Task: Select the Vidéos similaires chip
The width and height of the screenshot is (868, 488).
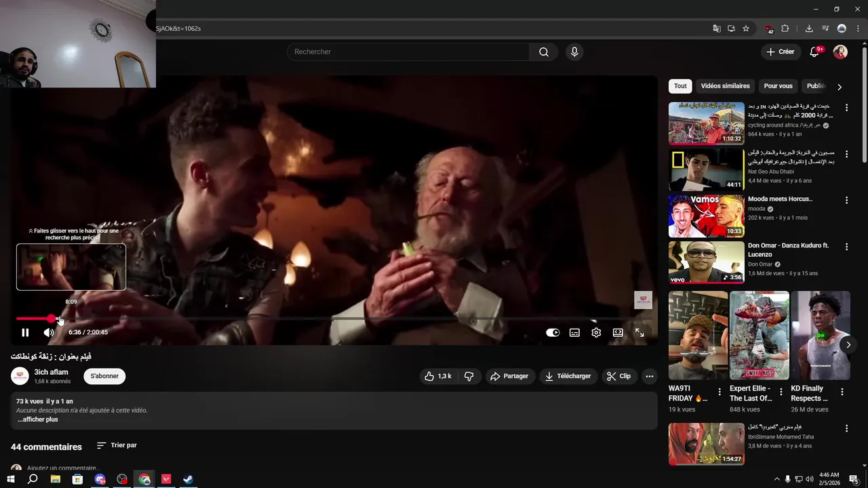Action: tap(725, 86)
